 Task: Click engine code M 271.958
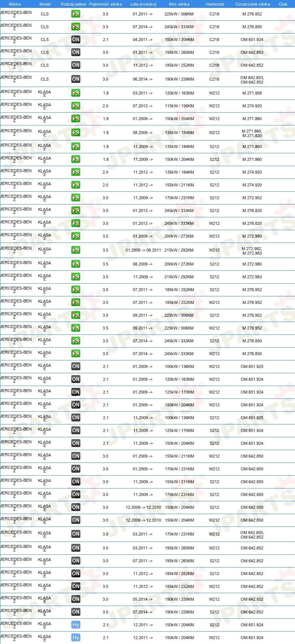click(x=252, y=93)
